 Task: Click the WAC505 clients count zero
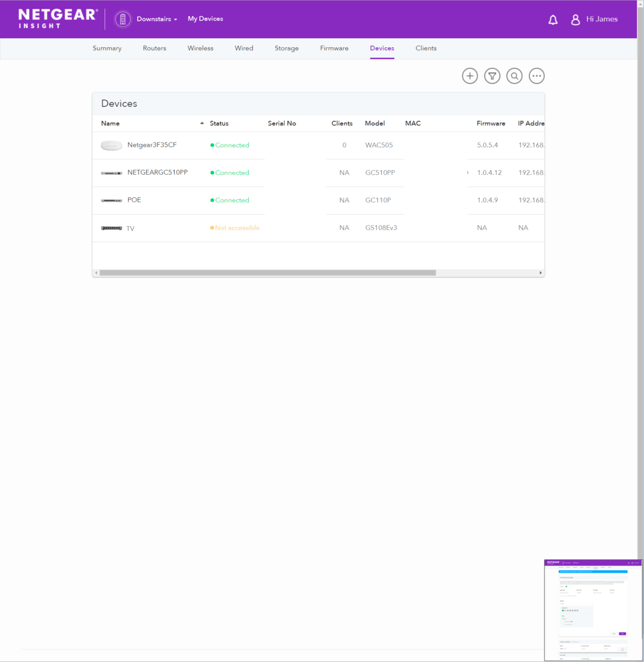coord(344,145)
